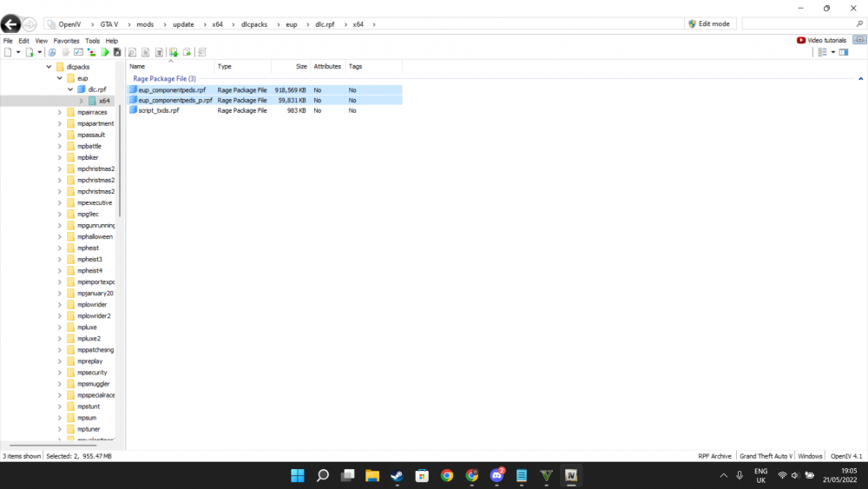This screenshot has width=868, height=489.
Task: Open the Favorites menu
Action: click(x=67, y=41)
